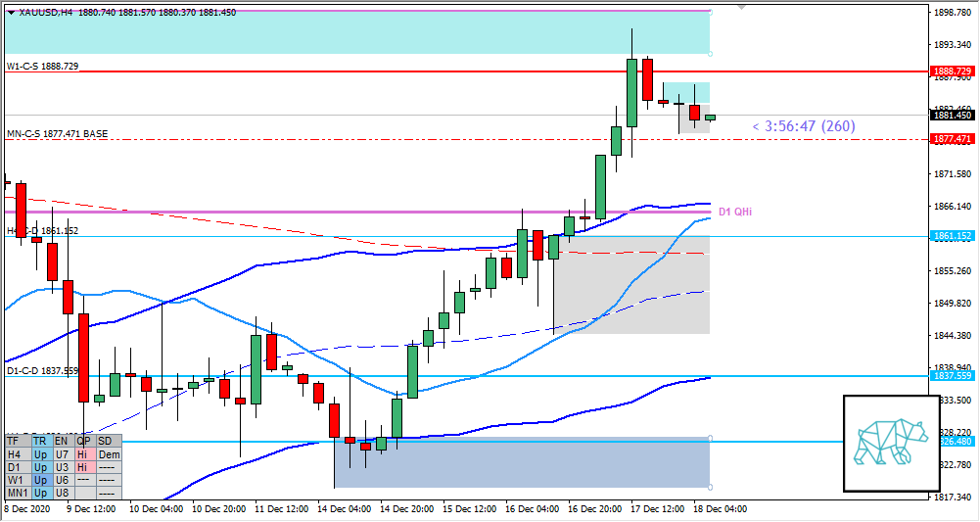Click the 10 Dec 04:00 time label
The height and width of the screenshot is (522, 980).
[156, 509]
